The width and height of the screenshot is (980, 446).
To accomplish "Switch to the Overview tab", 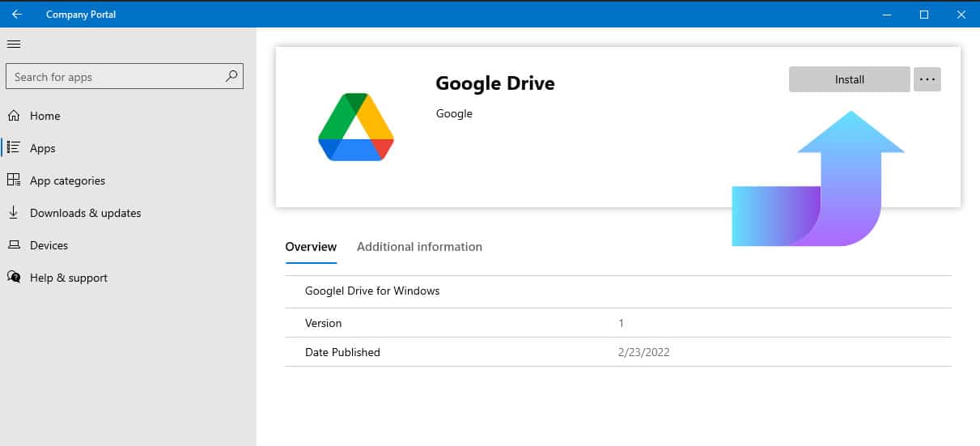I will (311, 247).
